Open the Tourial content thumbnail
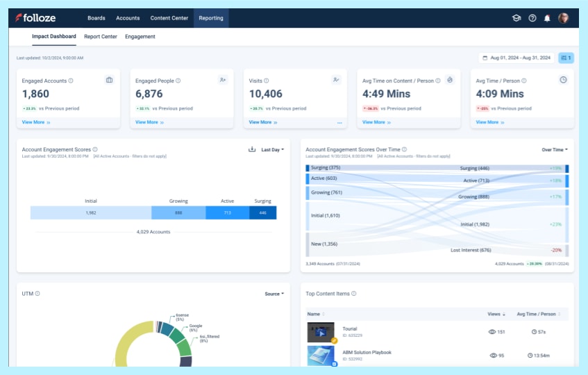This screenshot has height=375, width=588. coord(321,332)
